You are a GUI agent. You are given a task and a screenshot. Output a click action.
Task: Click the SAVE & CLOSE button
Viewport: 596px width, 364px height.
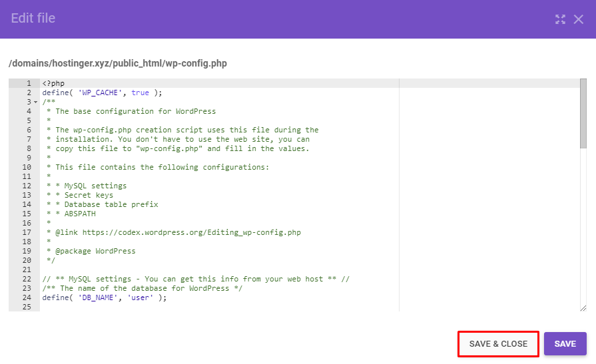pos(498,344)
